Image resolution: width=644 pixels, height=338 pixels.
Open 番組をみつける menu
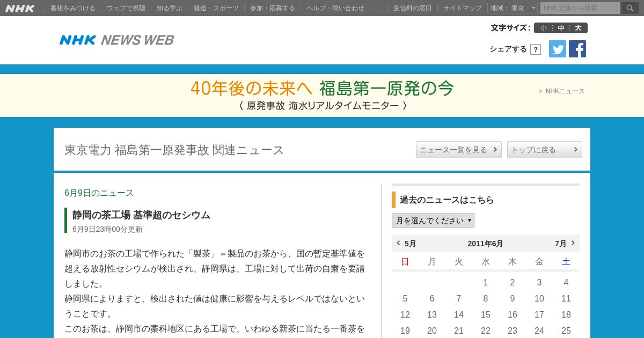(x=73, y=8)
